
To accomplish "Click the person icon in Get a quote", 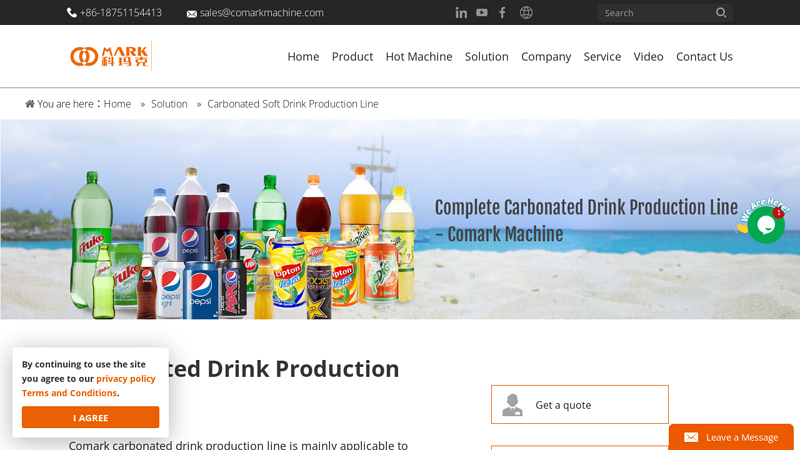I will tap(512, 405).
